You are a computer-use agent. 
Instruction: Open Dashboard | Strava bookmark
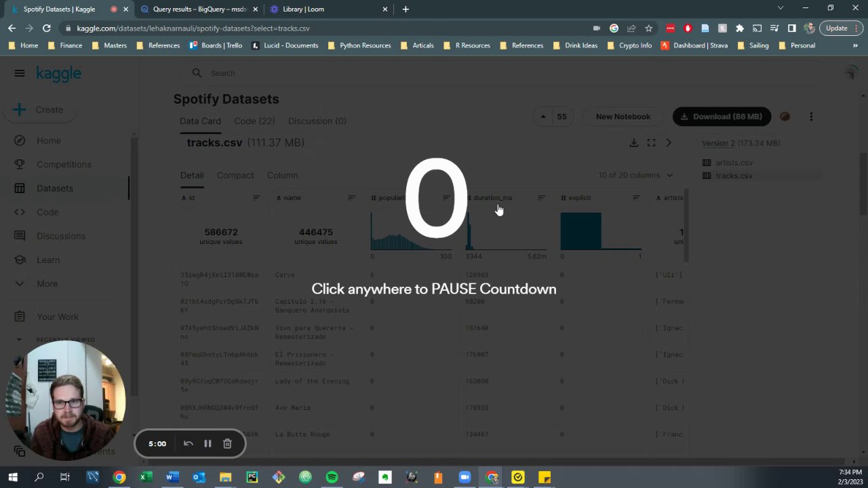pos(693,45)
